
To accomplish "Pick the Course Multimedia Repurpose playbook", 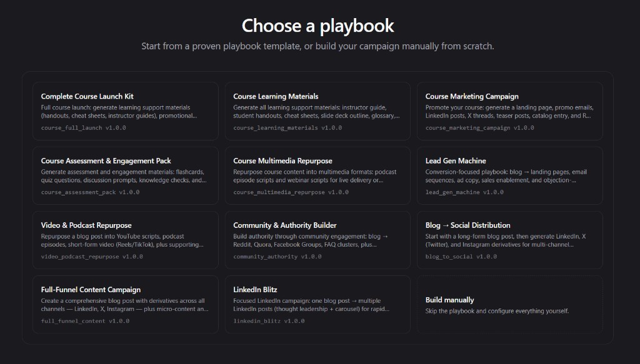I will point(317,175).
